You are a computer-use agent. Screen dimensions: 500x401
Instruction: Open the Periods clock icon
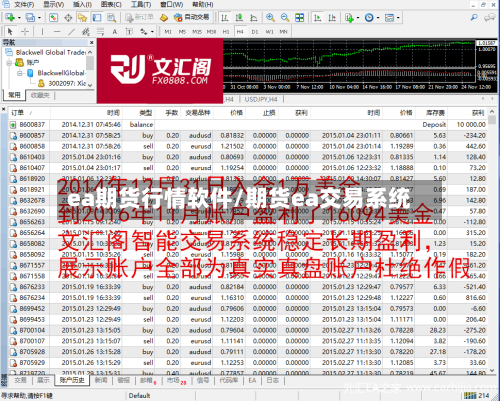pos(369,17)
